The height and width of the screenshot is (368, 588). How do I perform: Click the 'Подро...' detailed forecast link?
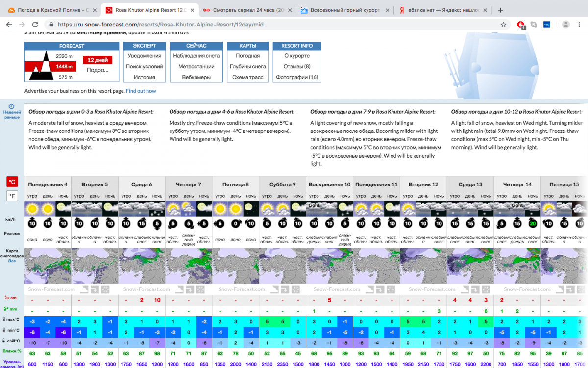click(x=98, y=70)
